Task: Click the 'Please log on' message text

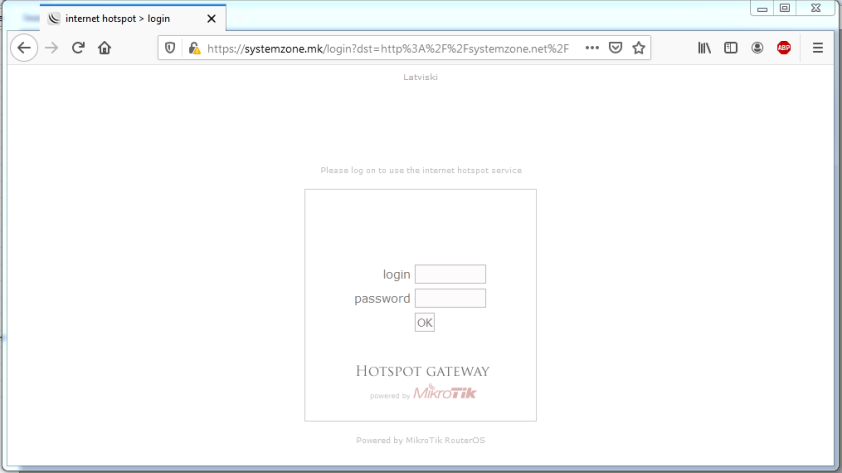Action: [421, 170]
